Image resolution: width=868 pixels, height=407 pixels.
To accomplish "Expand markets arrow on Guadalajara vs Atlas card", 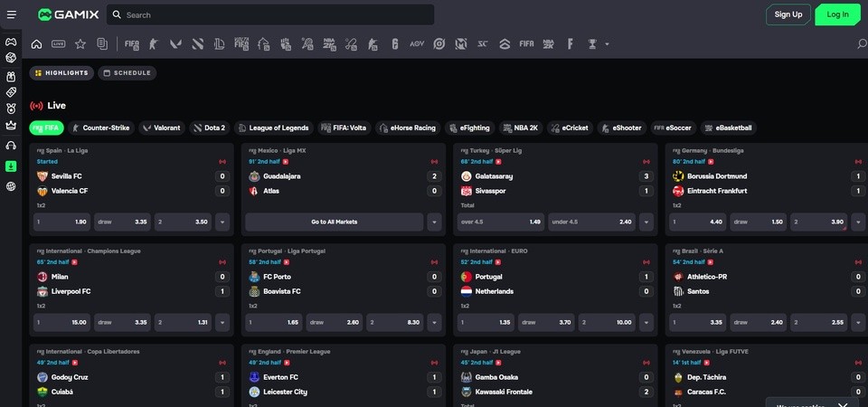I will click(x=435, y=222).
